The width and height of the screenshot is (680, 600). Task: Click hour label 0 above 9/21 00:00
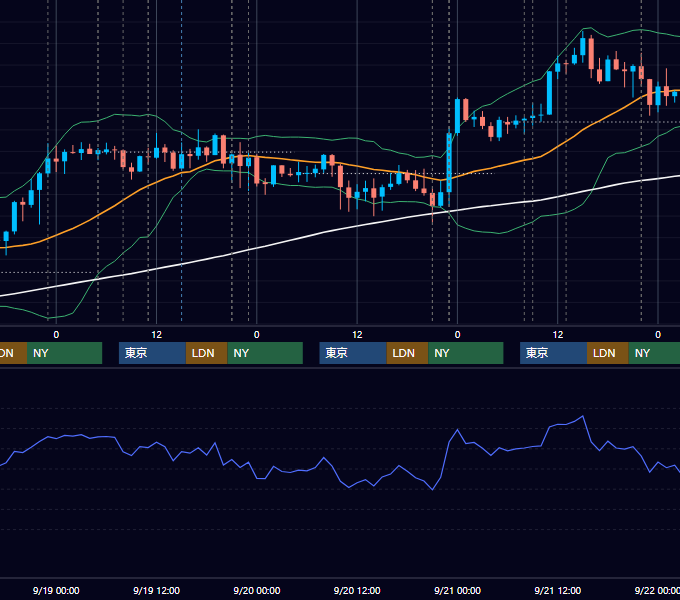[x=458, y=335]
